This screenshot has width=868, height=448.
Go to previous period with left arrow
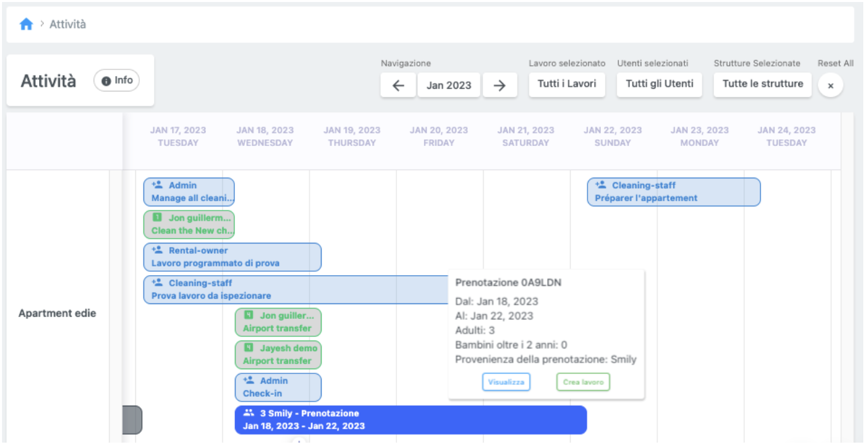pyautogui.click(x=398, y=85)
